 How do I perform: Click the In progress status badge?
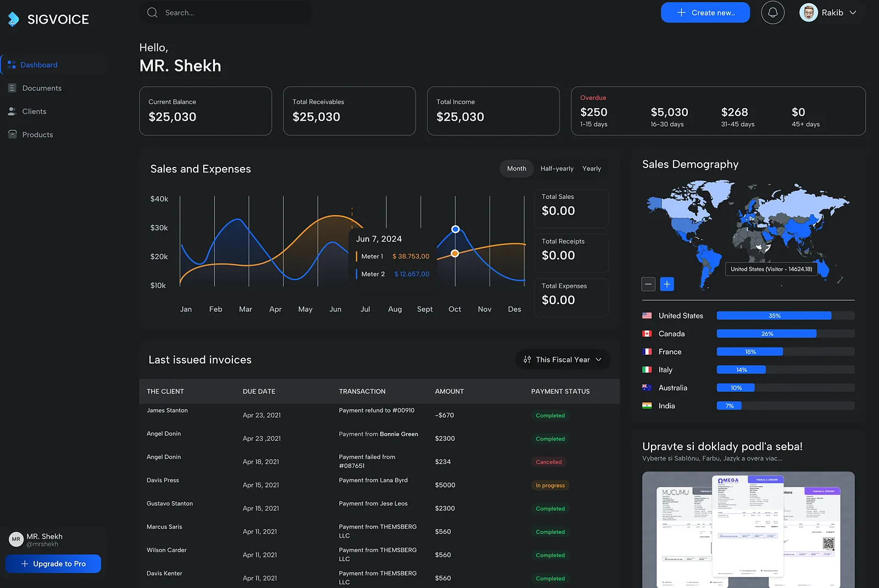(x=550, y=485)
